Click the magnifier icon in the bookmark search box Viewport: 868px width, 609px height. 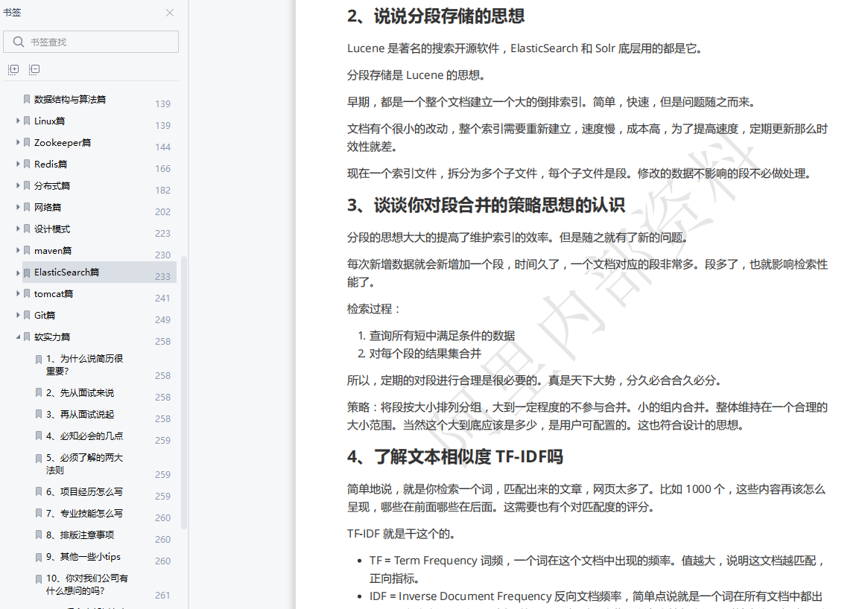(x=19, y=41)
